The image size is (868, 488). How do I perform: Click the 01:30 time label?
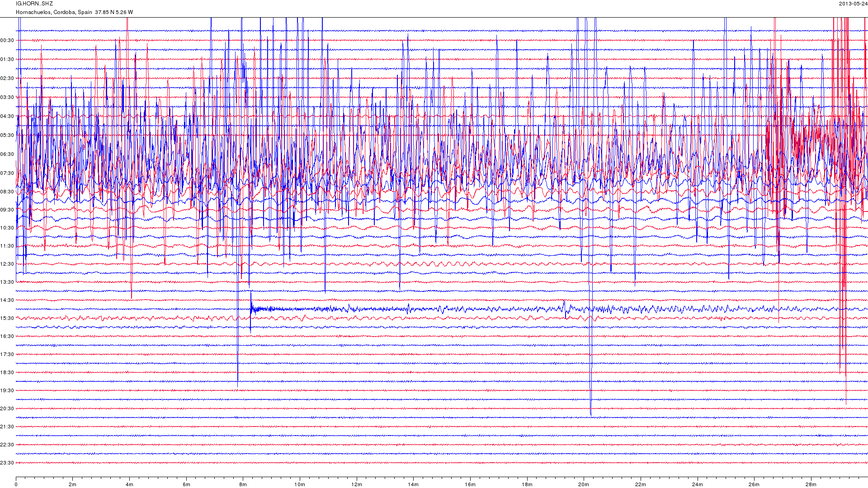coord(7,60)
